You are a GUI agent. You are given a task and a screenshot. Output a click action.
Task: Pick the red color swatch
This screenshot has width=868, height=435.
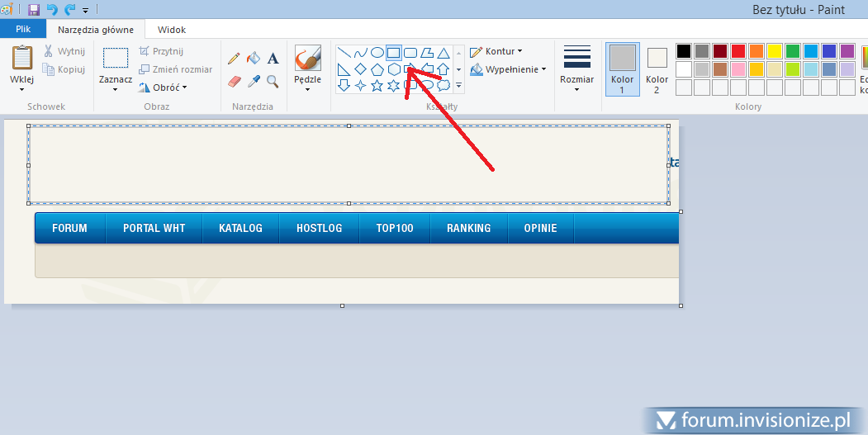pos(738,51)
